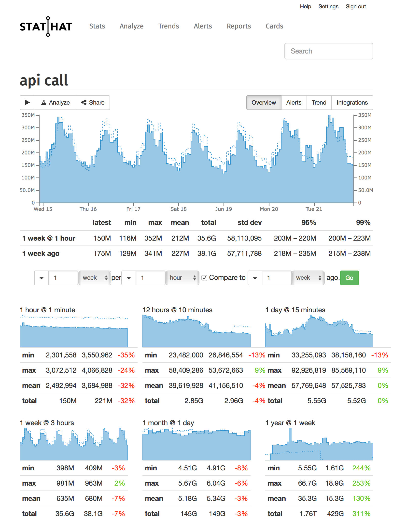Image resolution: width=393 pixels, height=532 pixels.
Task: Open Settings from the top bar
Action: pos(328,6)
